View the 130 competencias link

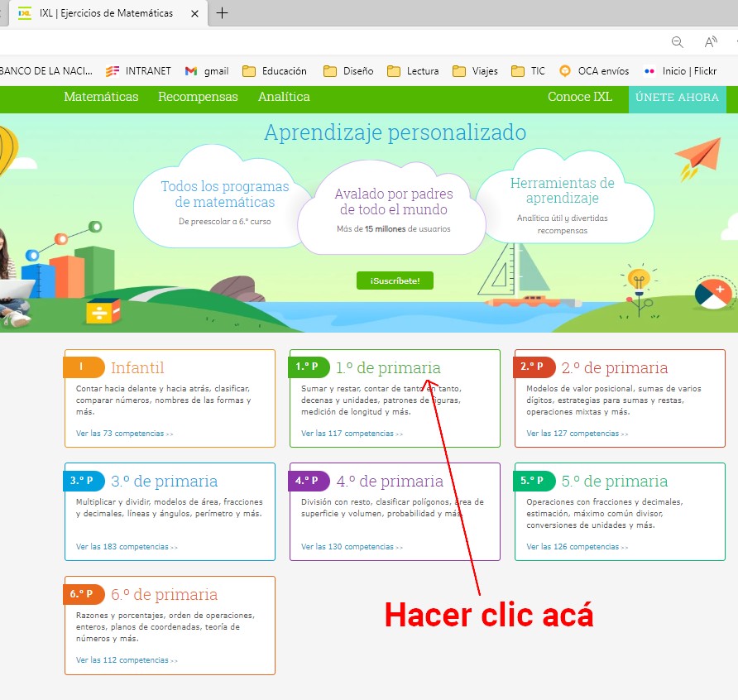(352, 547)
